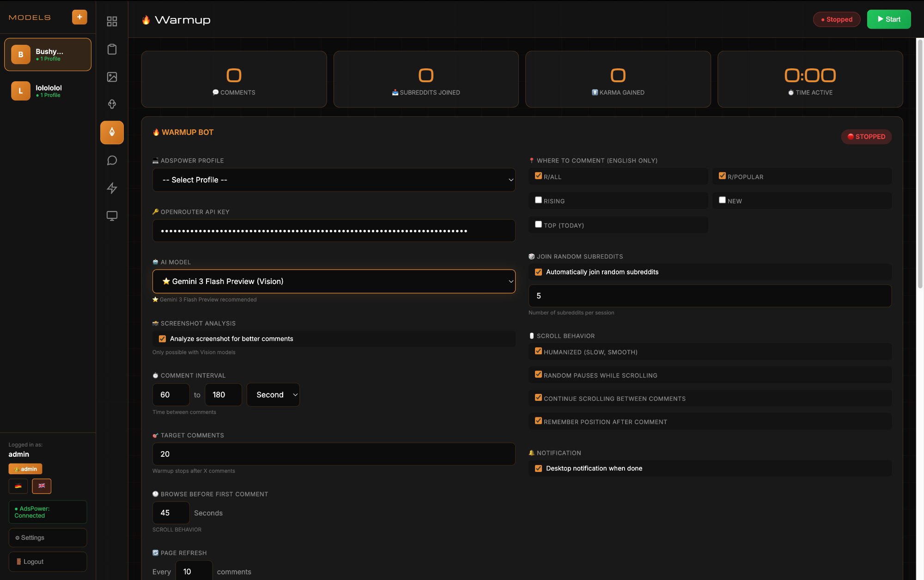Click the Target Comments input field
Image resolution: width=924 pixels, height=580 pixels.
click(x=334, y=454)
